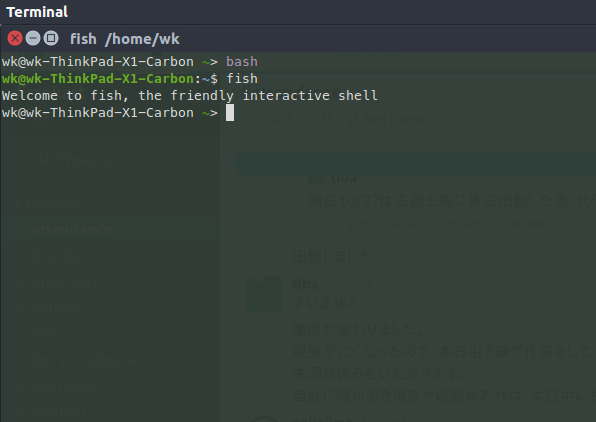Click the pinned items icon showing 0
Viewport: 596px width, 422px height.
319,118
